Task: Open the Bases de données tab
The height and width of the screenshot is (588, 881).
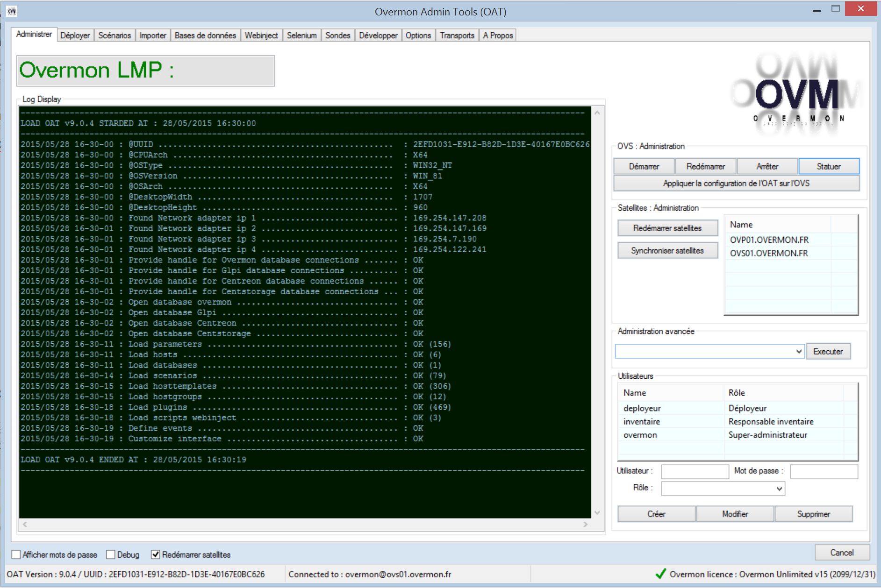Action: pos(205,35)
